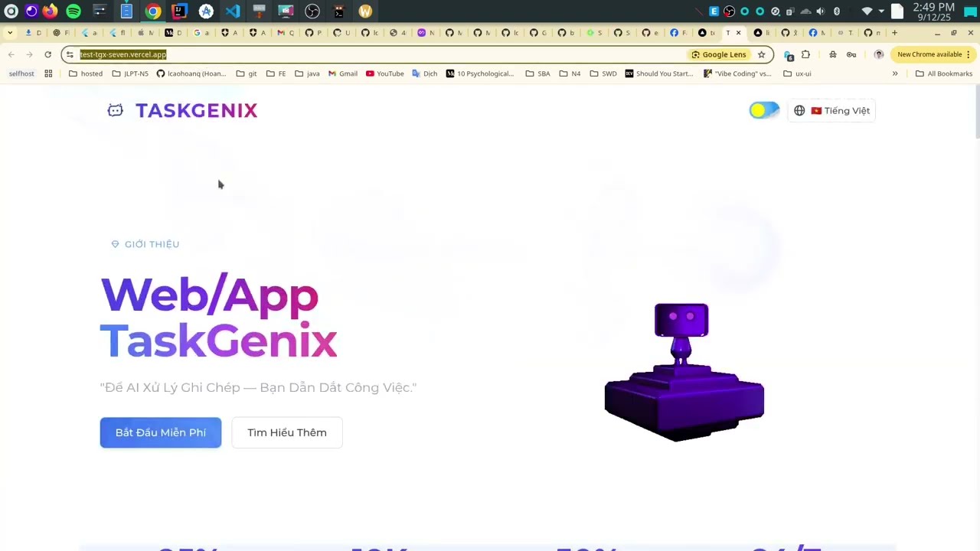The width and height of the screenshot is (980, 551).
Task: Open the git bookmark folder
Action: pos(247,73)
